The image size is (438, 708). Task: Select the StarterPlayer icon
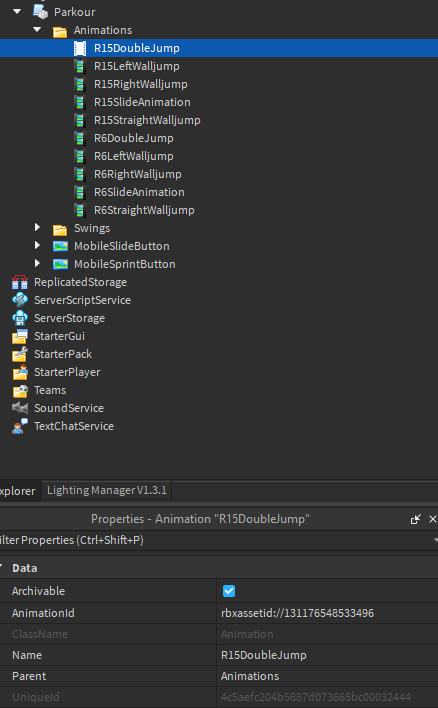(x=20, y=373)
